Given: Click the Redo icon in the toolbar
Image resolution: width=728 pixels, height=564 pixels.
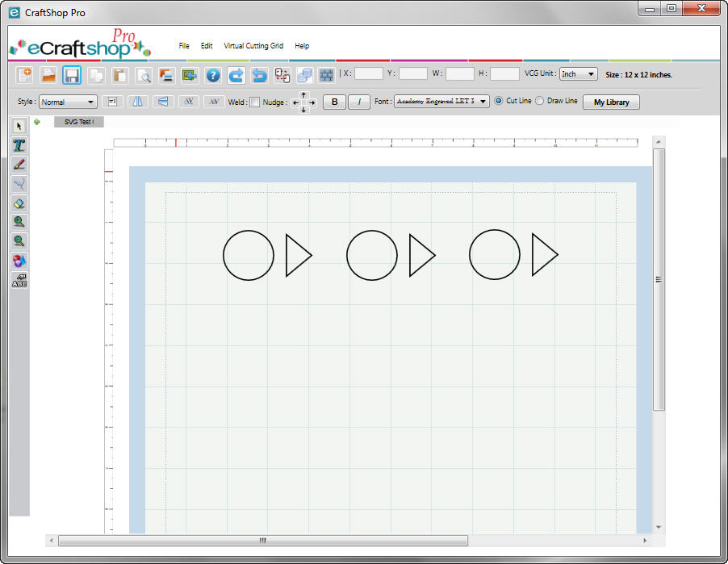Looking at the screenshot, I should pyautogui.click(x=236, y=76).
